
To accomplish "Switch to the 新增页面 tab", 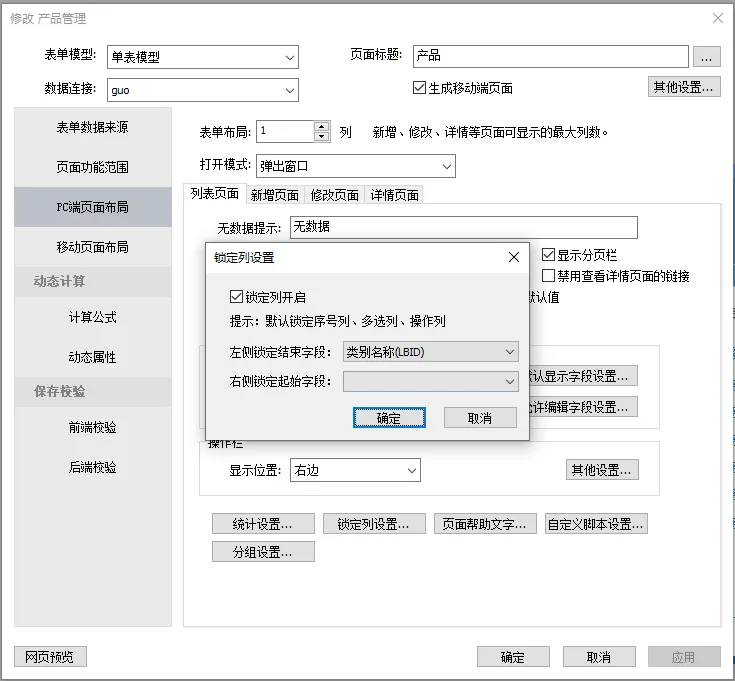I will tap(275, 195).
